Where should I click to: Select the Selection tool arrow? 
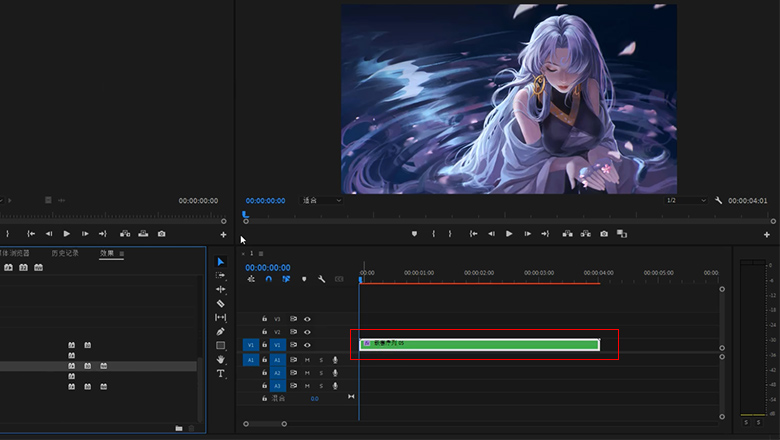(x=220, y=262)
